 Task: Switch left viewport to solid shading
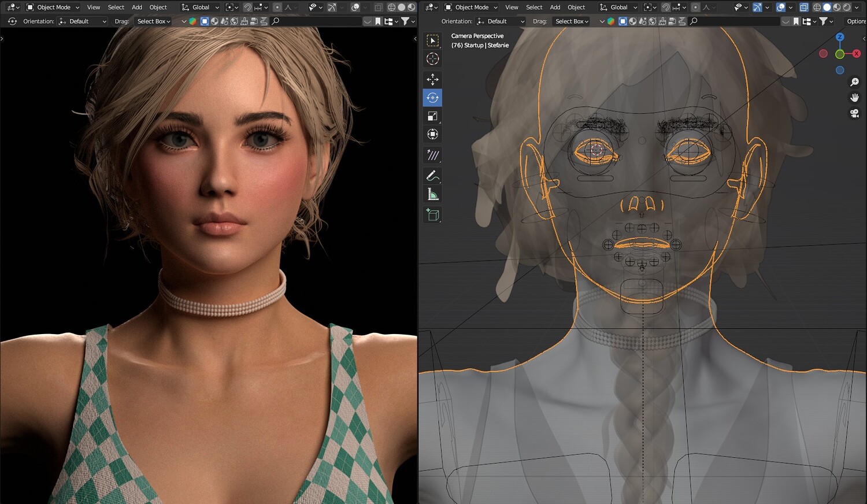(x=401, y=8)
